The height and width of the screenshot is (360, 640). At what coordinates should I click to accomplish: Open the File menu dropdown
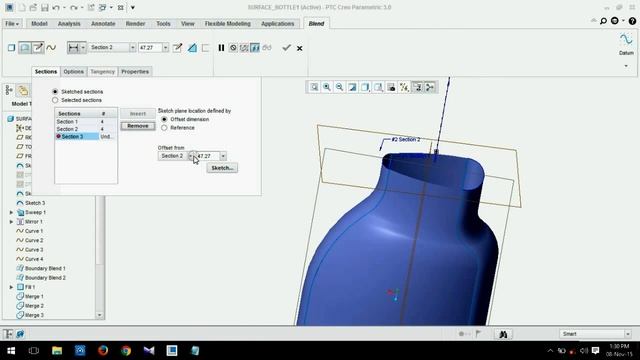(x=12, y=24)
